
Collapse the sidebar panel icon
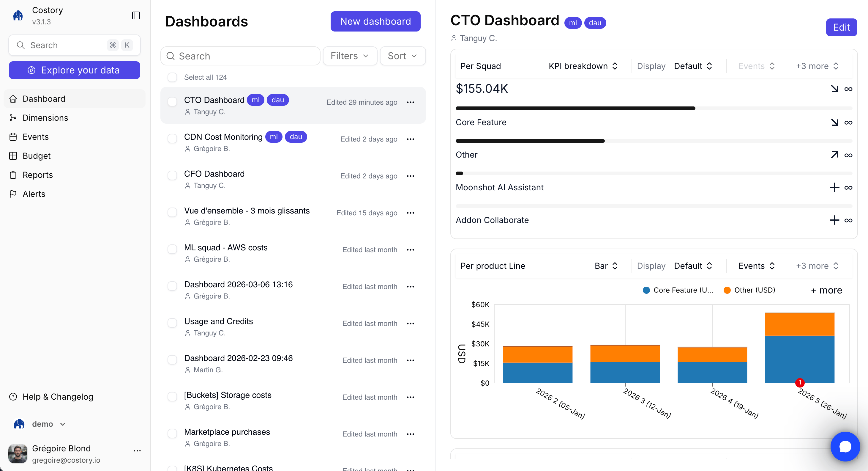[136, 15]
